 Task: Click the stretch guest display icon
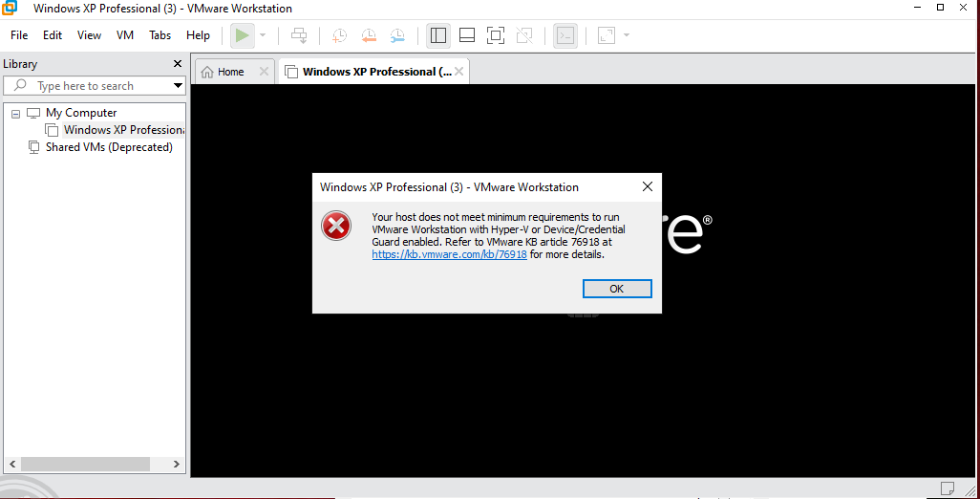click(607, 35)
